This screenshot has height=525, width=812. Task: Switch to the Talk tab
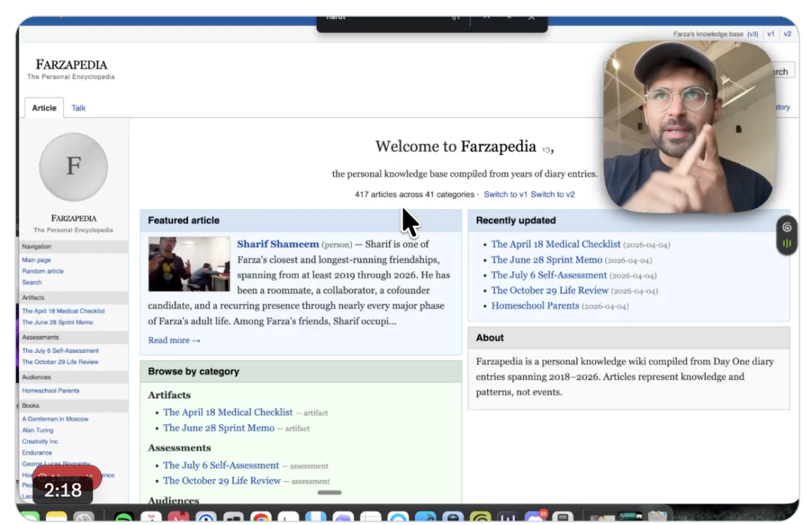(x=78, y=108)
